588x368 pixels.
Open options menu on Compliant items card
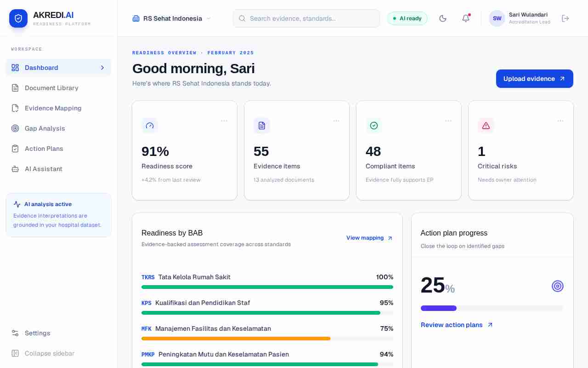click(x=448, y=121)
